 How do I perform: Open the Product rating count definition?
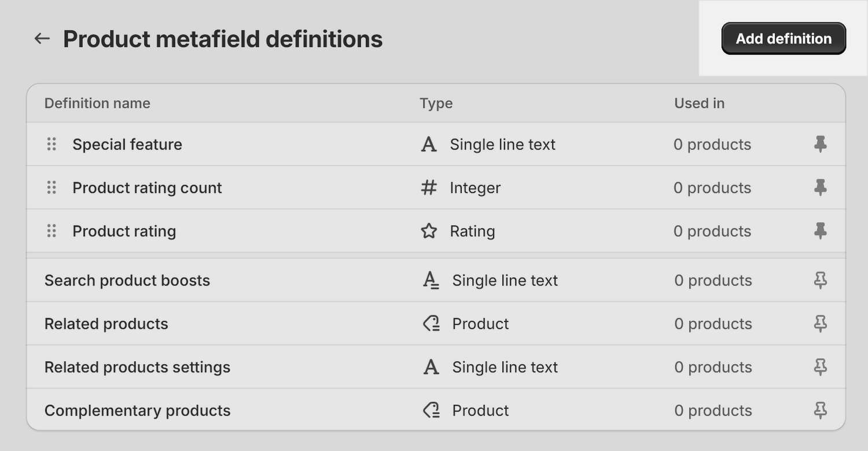(147, 188)
